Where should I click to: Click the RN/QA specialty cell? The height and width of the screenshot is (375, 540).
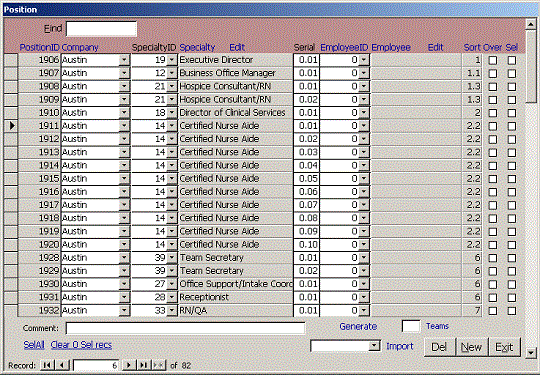pos(236,310)
